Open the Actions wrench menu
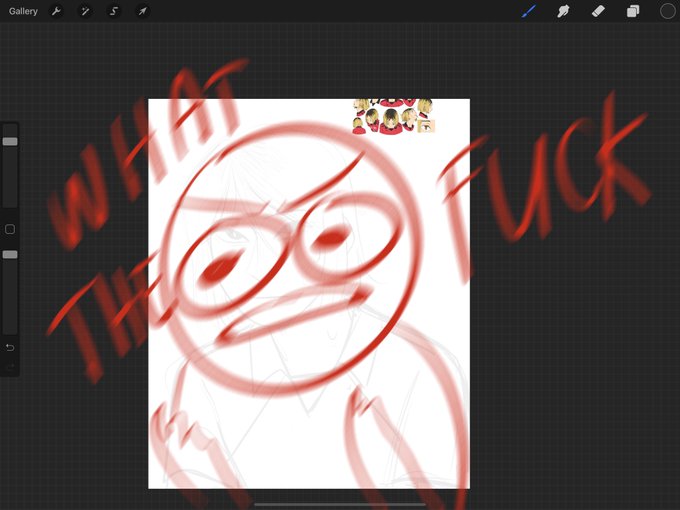The image size is (680, 510). (56, 11)
